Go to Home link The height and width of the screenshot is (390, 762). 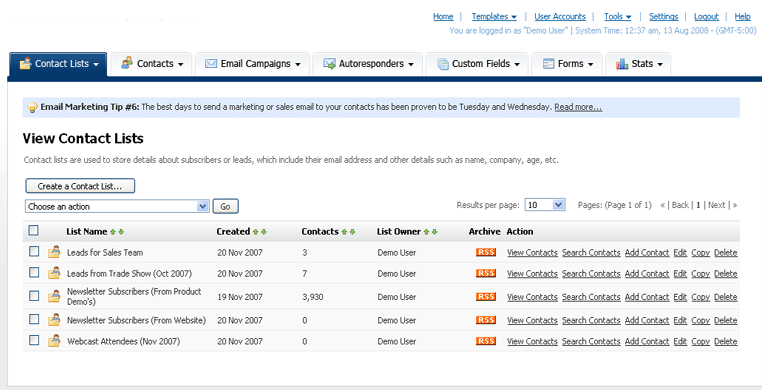[443, 17]
